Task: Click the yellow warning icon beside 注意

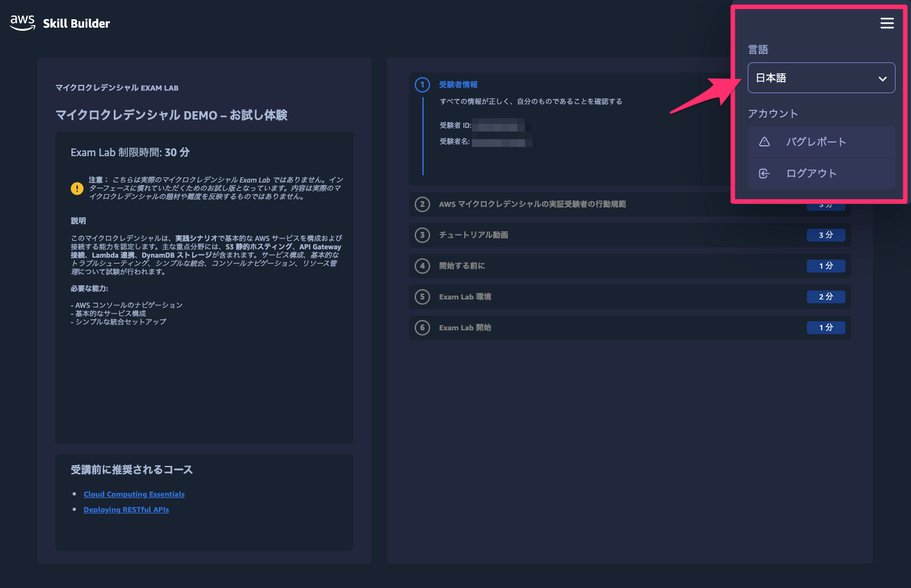Action: pos(77,188)
